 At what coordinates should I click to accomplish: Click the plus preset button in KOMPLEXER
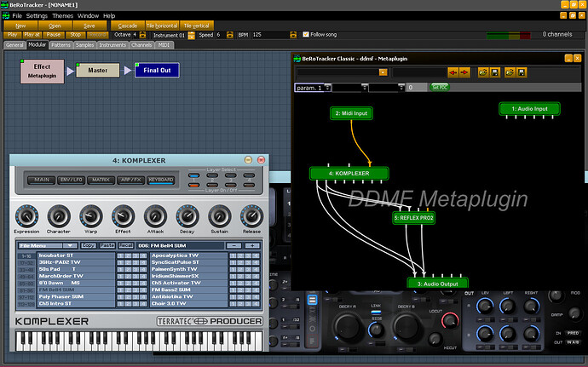point(252,245)
